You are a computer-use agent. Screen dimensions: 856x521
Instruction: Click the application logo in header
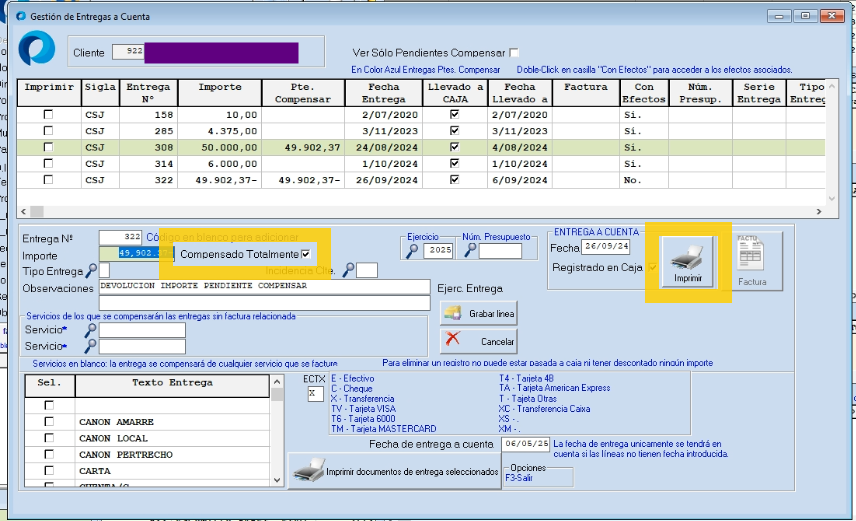pos(38,50)
